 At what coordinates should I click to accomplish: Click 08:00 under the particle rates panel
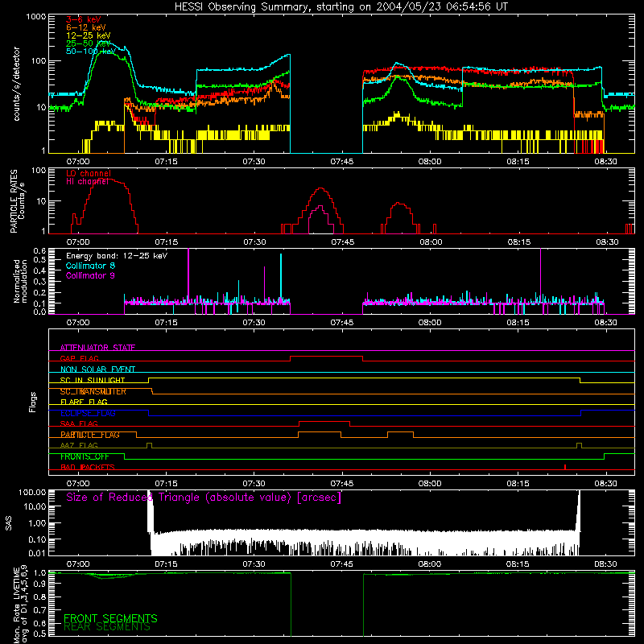point(431,242)
